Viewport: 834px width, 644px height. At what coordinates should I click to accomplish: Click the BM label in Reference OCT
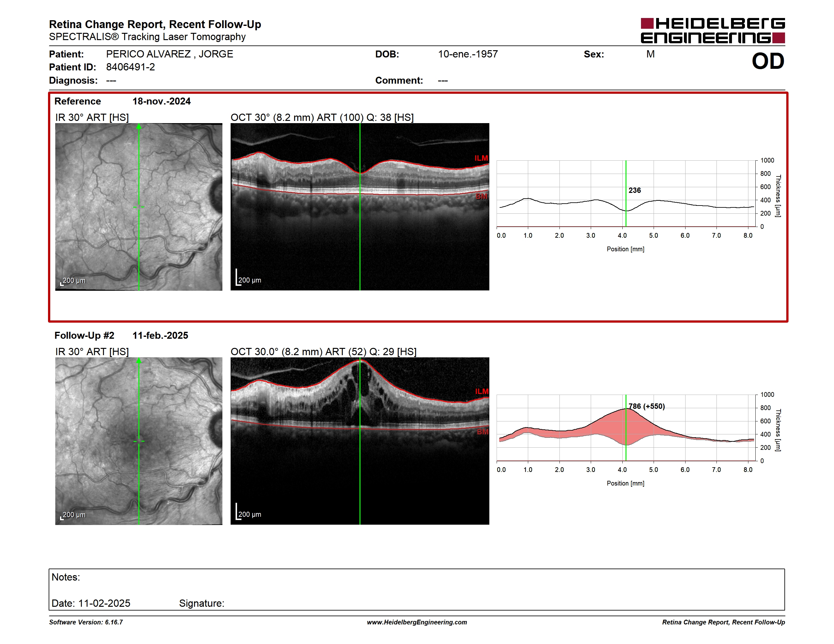pos(481,196)
